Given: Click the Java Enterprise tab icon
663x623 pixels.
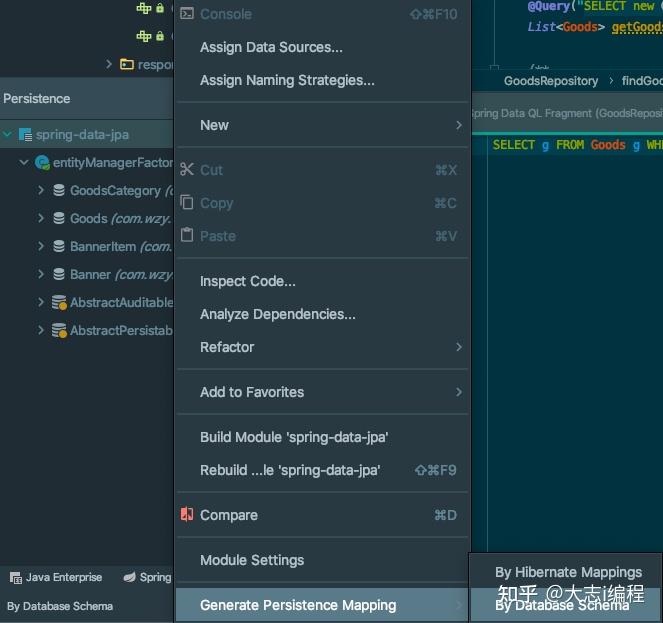Looking at the screenshot, I should point(15,577).
